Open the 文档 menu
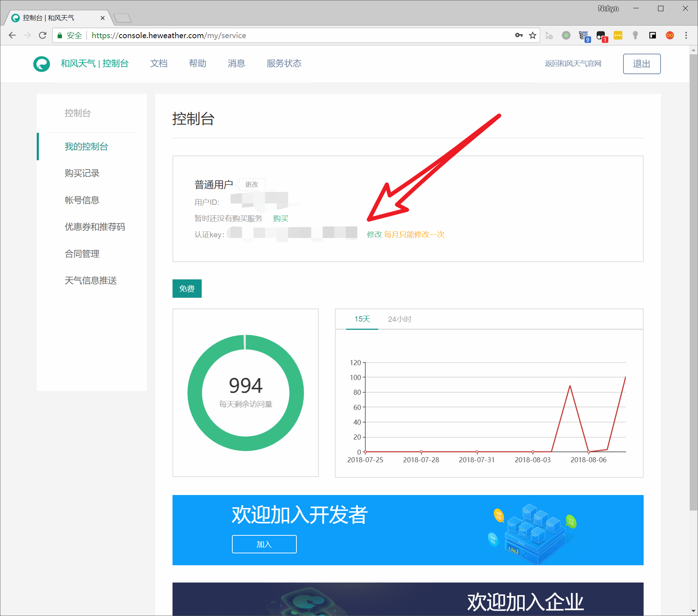 tap(159, 64)
